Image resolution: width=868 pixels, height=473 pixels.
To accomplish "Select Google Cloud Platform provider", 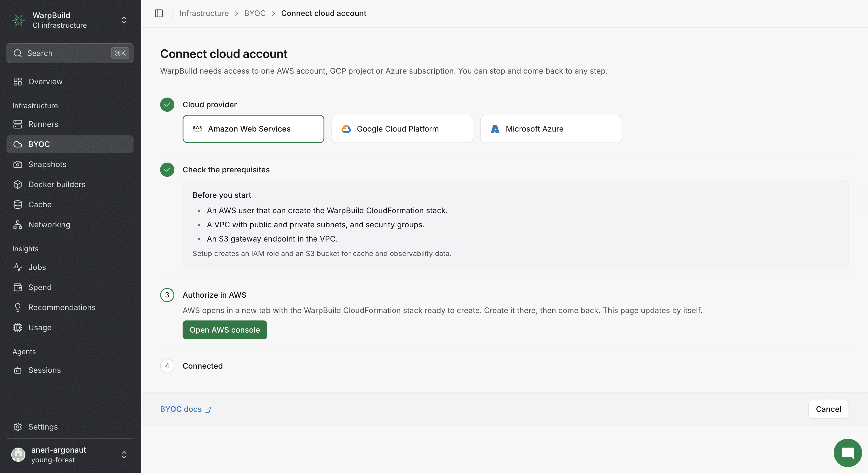I will (402, 129).
